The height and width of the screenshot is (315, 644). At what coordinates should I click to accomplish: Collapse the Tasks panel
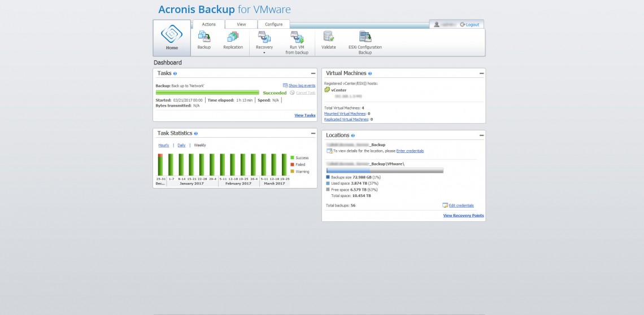click(313, 73)
